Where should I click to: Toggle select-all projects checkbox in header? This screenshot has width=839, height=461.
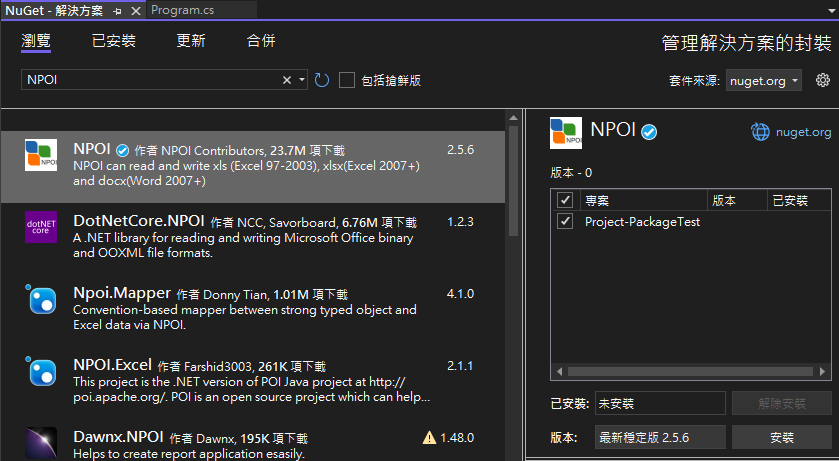(565, 200)
